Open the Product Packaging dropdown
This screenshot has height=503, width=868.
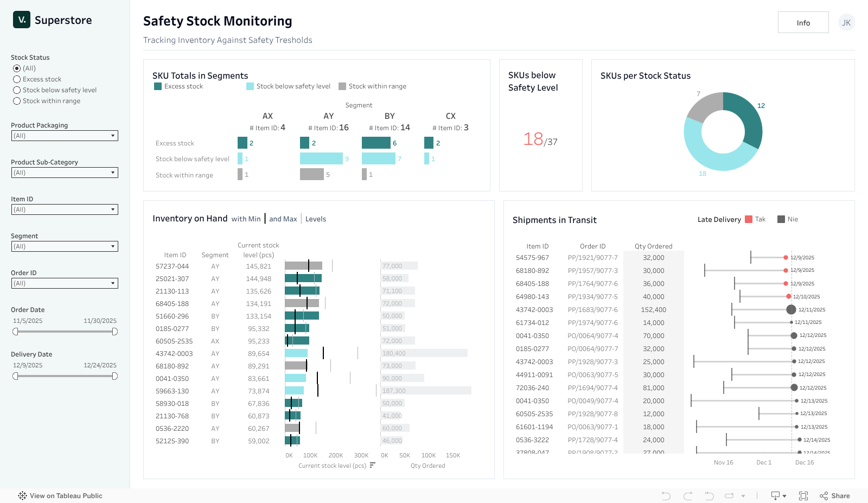(x=65, y=136)
